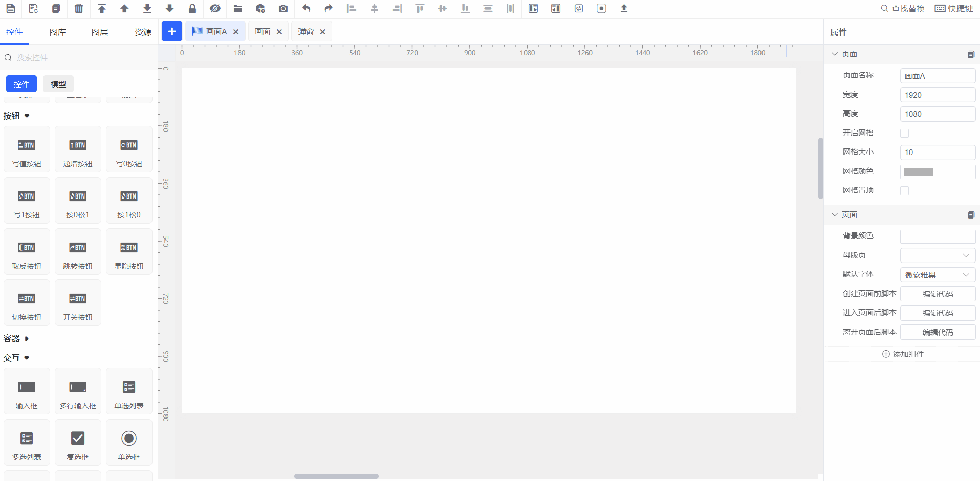This screenshot has height=481, width=980.
Task: Switch to the 弹窗 page tab
Action: [306, 32]
